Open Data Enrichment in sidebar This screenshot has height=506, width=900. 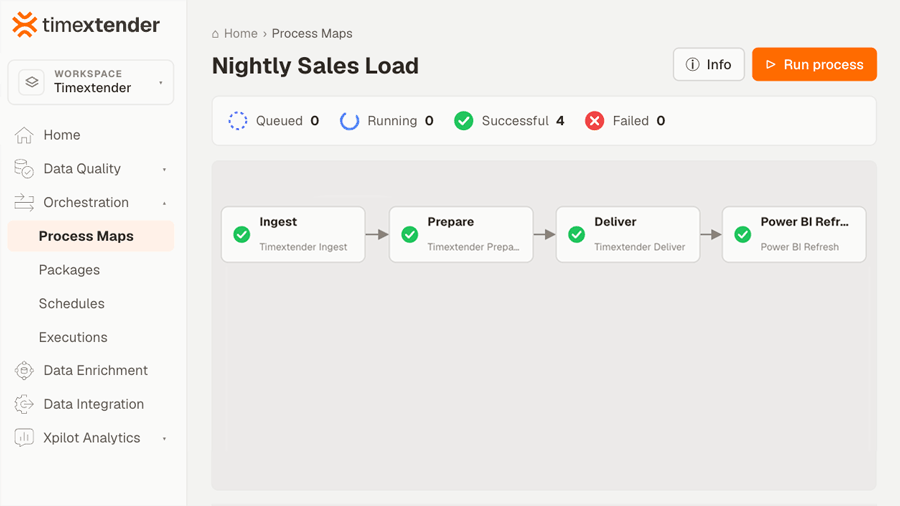(96, 371)
